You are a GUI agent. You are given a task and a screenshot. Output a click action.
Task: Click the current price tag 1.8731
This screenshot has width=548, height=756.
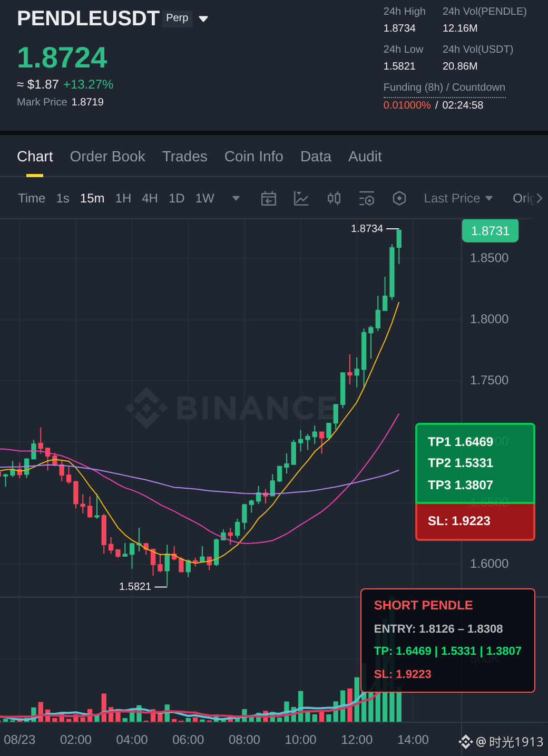pyautogui.click(x=490, y=231)
